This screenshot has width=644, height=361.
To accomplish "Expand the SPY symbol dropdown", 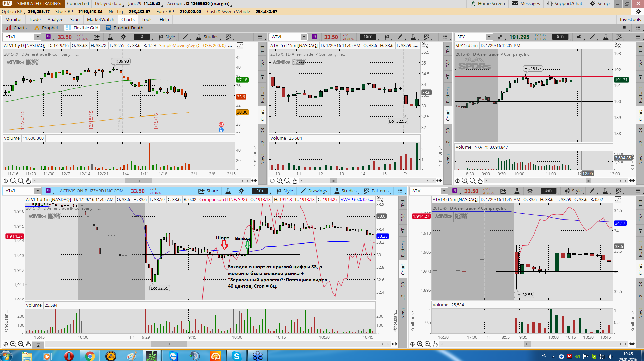I will click(489, 37).
